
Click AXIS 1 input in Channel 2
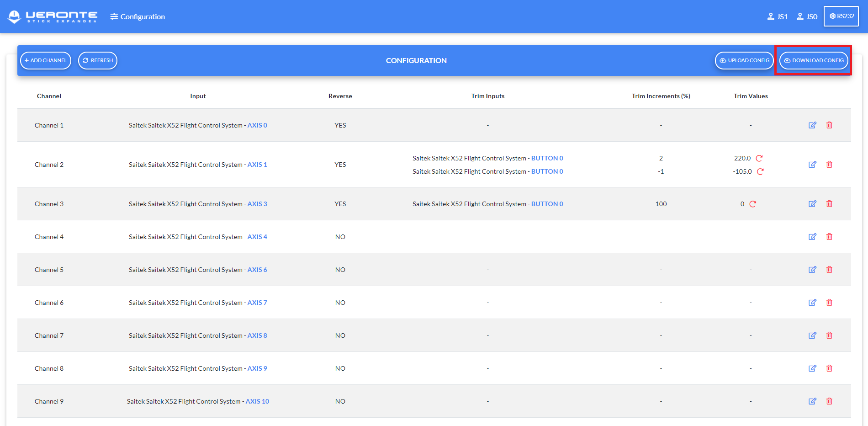click(x=257, y=165)
